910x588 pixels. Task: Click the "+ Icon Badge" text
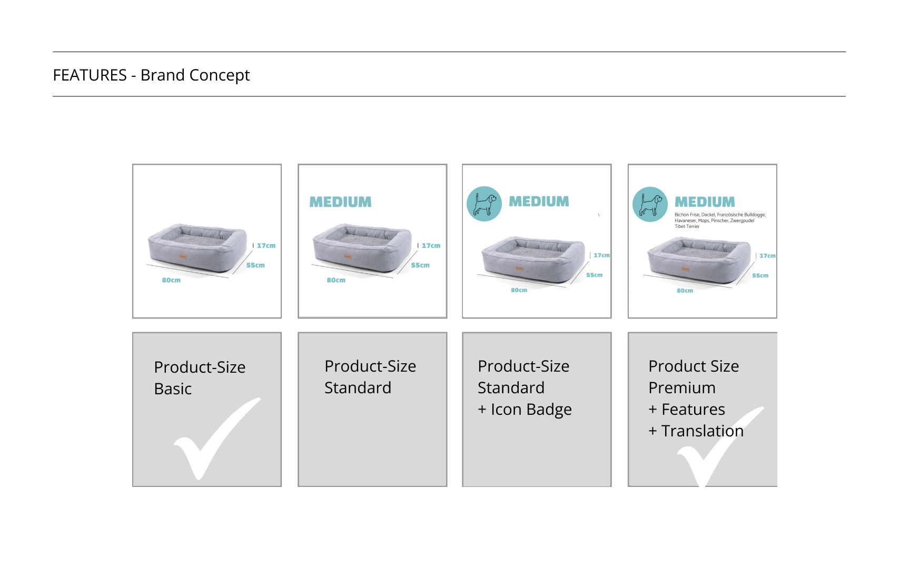[x=525, y=410]
